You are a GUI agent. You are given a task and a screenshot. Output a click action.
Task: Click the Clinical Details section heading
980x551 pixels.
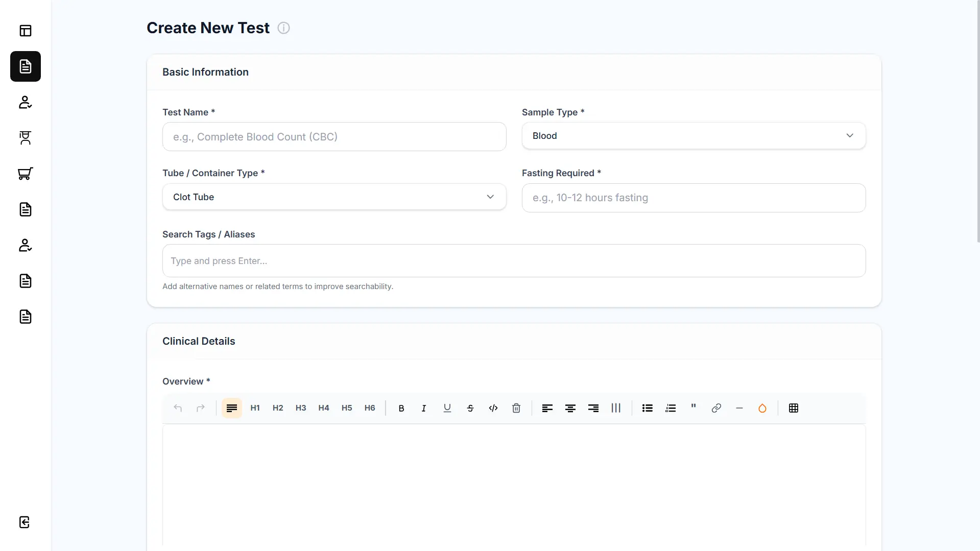(x=199, y=341)
